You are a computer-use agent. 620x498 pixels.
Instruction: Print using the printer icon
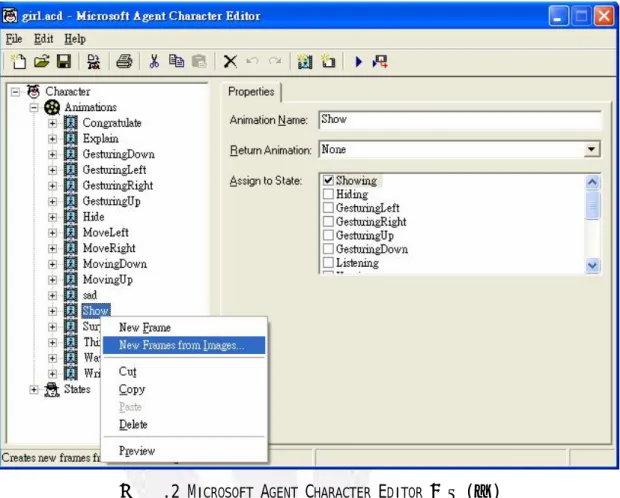124,61
